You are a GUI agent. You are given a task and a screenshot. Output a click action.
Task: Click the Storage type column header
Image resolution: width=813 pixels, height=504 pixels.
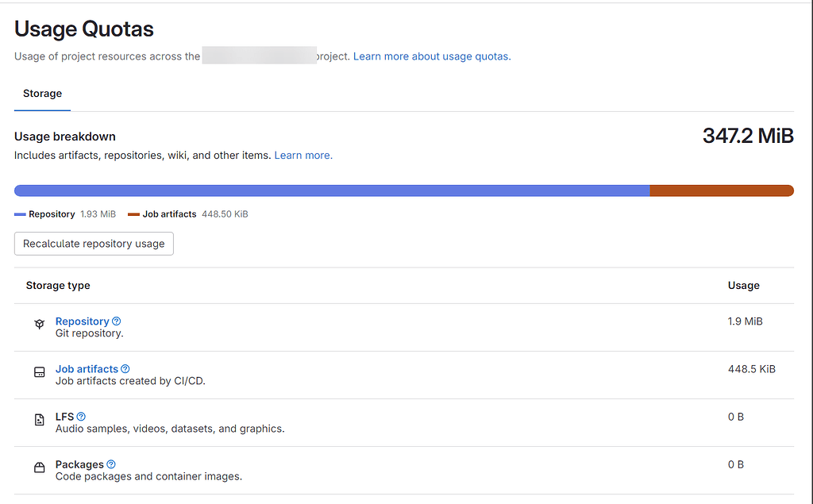click(58, 285)
